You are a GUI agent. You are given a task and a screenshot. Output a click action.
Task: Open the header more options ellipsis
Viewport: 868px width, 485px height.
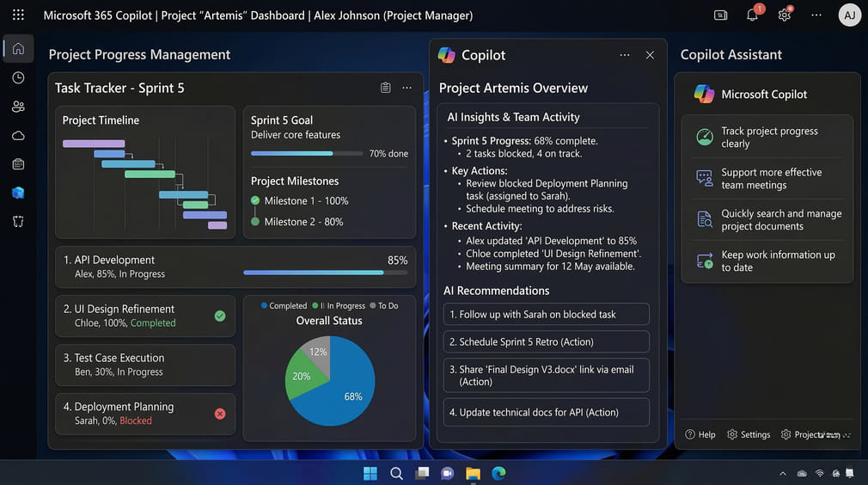click(x=816, y=15)
